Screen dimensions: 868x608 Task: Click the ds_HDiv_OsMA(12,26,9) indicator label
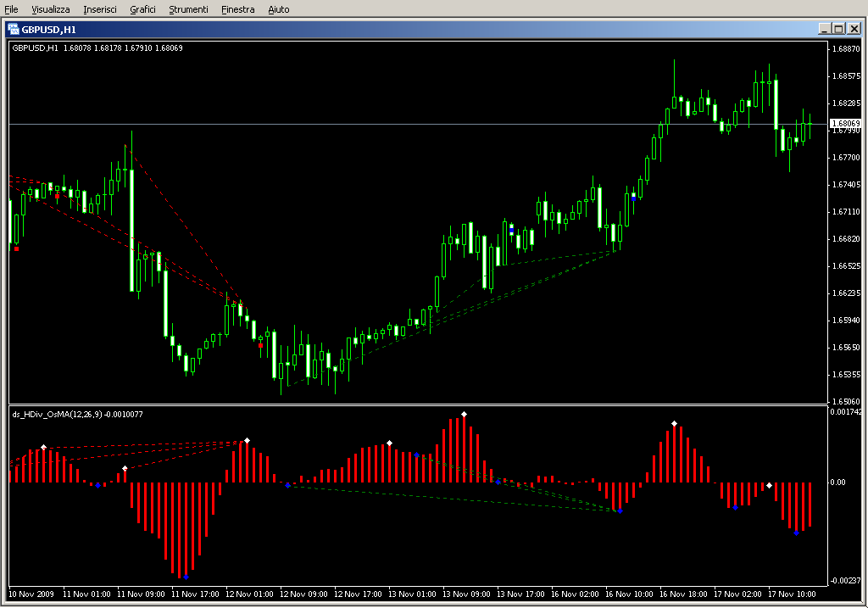click(x=77, y=414)
